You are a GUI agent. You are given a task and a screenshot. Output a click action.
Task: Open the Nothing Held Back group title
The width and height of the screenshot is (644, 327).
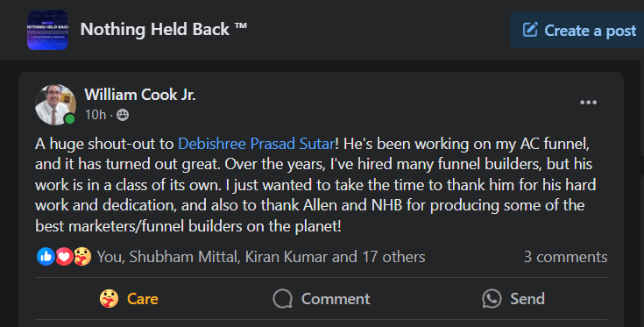point(164,30)
